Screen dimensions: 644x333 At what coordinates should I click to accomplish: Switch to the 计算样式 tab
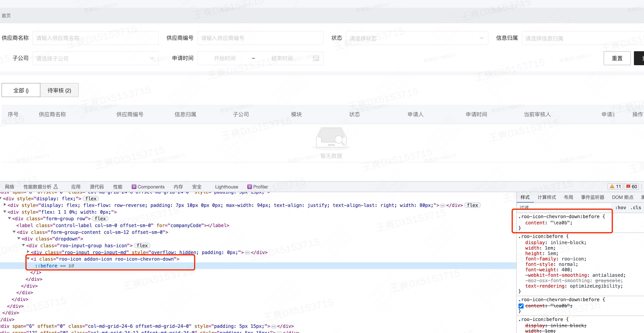pos(547,197)
